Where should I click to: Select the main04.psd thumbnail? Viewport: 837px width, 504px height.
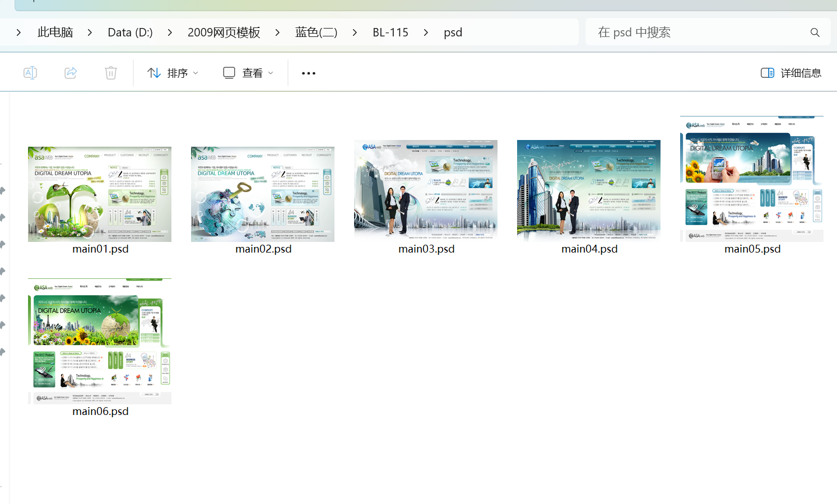point(589,191)
